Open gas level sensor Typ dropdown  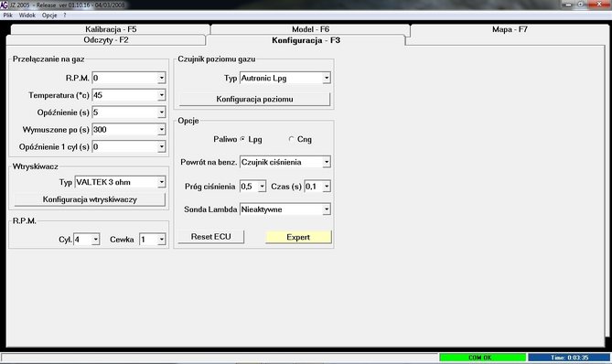[327, 78]
